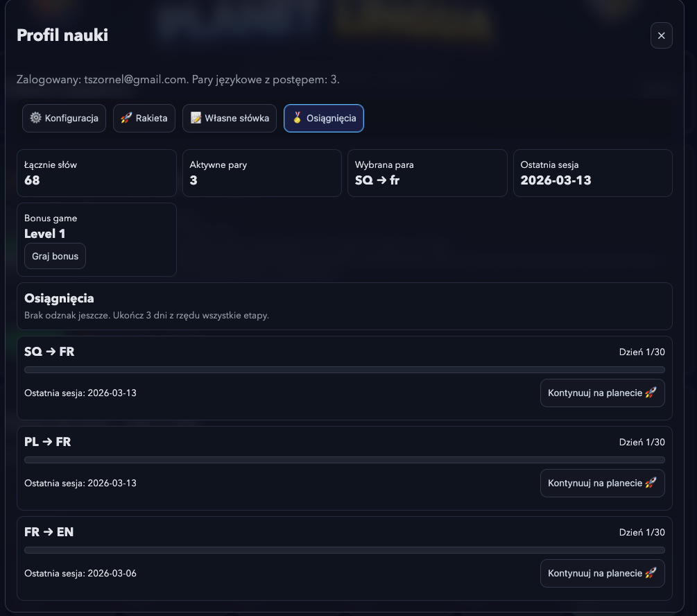Screen dimensions: 697x616
Task: Continue on planet for SQ → FR
Action: point(602,393)
